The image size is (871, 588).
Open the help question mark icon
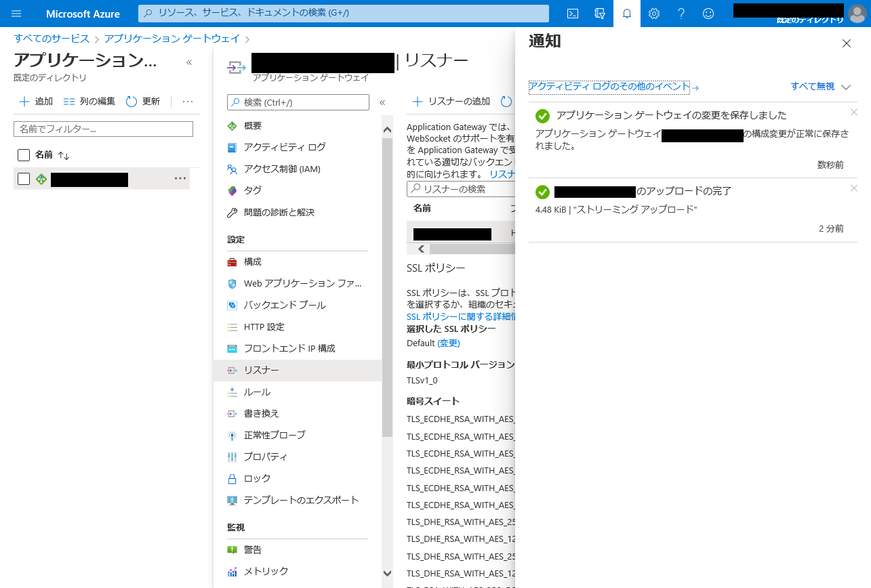click(x=681, y=14)
